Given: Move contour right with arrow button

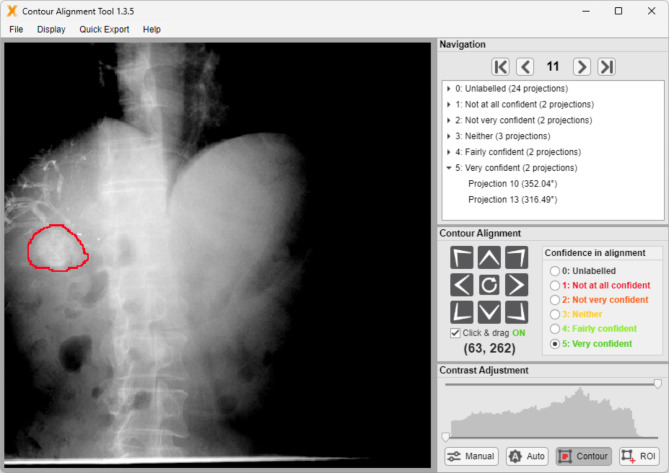Looking at the screenshot, I should coord(517,285).
